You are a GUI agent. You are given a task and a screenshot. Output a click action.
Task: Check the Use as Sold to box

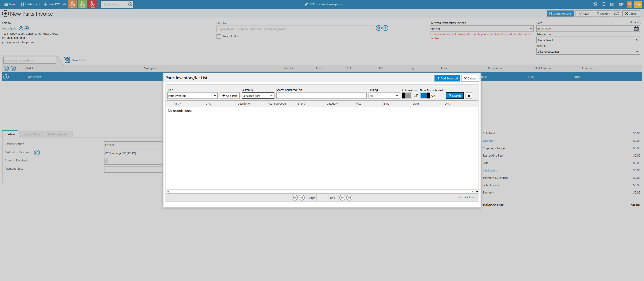219,37
